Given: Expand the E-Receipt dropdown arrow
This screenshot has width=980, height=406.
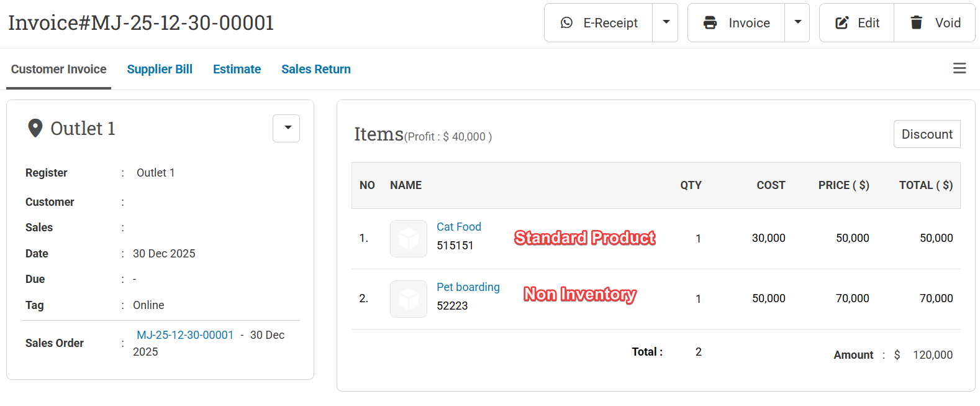Looking at the screenshot, I should [x=666, y=22].
